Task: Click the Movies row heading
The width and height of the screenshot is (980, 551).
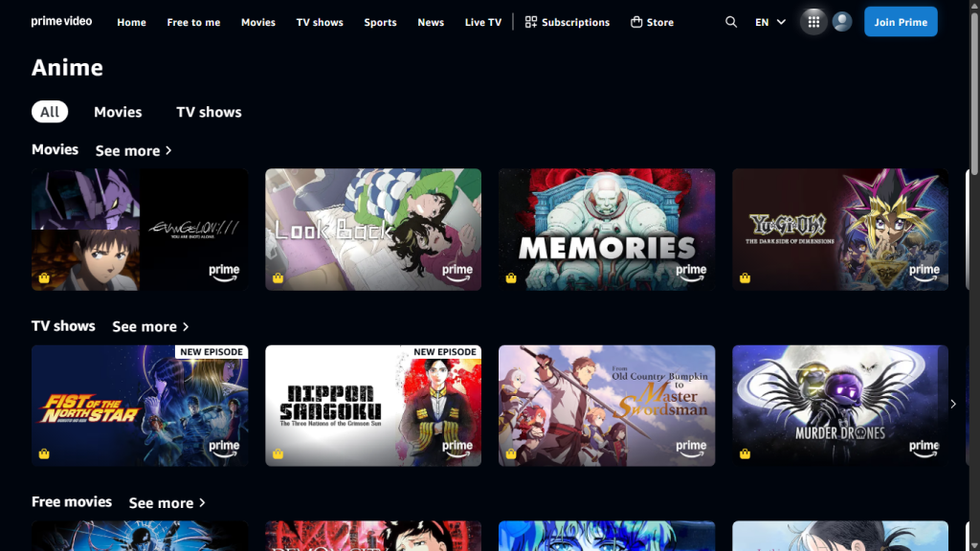Action: [55, 149]
